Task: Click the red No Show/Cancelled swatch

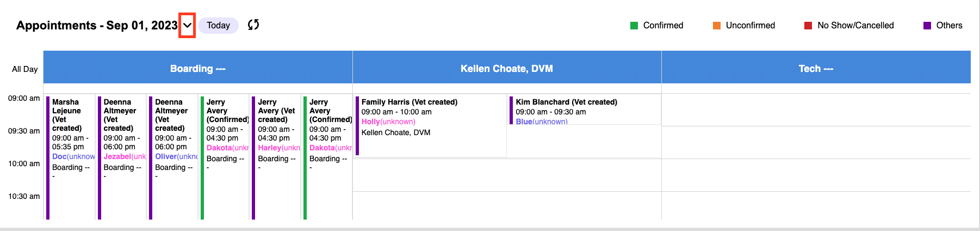Action: click(808, 26)
